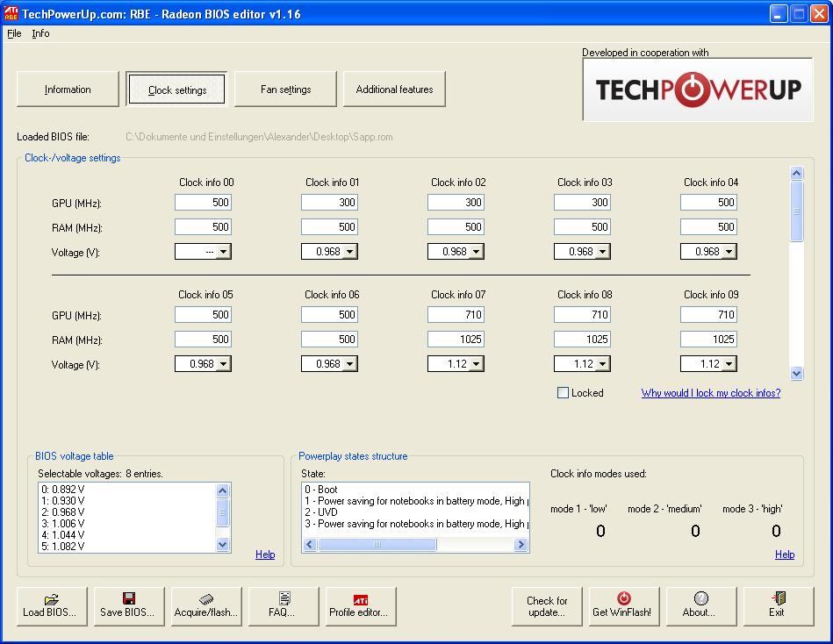Click Clock info 07 GPU field showing 710
The image size is (833, 644).
(x=456, y=315)
